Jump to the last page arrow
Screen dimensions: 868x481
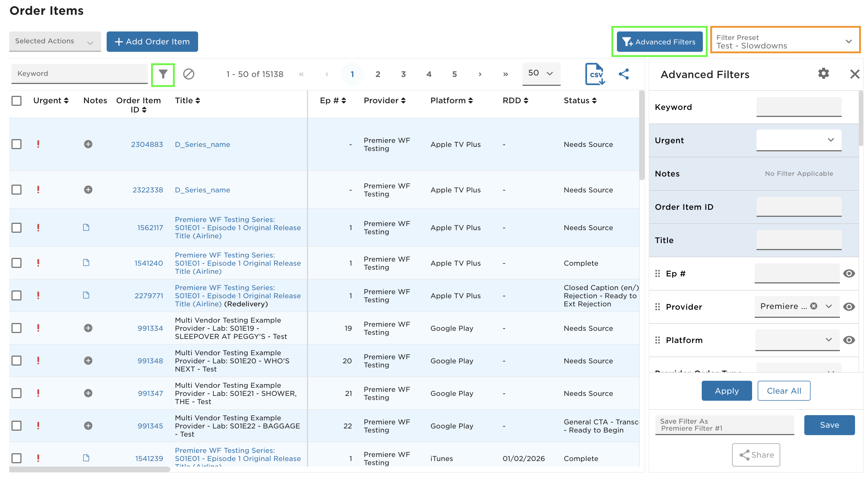505,74
